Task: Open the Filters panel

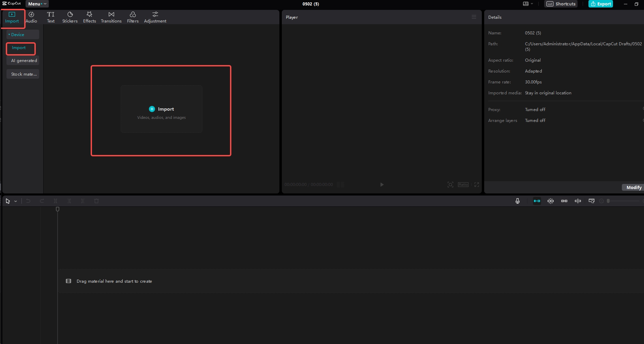Action: click(133, 17)
